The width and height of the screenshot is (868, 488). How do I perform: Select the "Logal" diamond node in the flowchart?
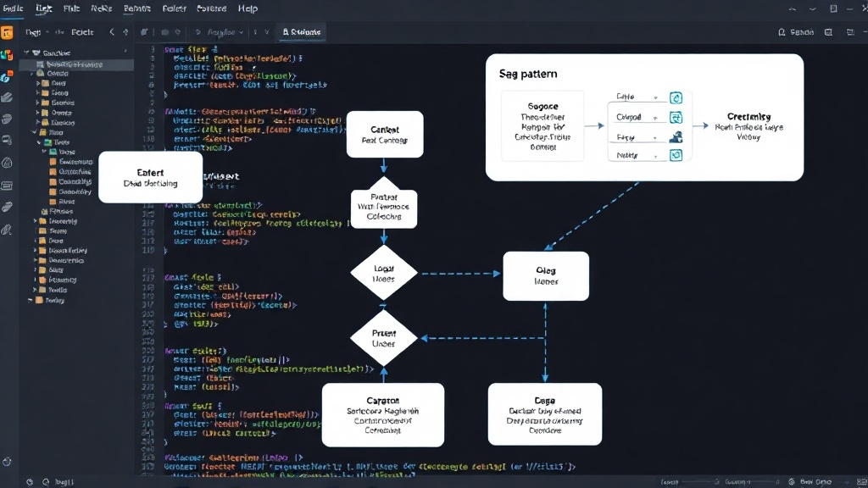click(384, 274)
